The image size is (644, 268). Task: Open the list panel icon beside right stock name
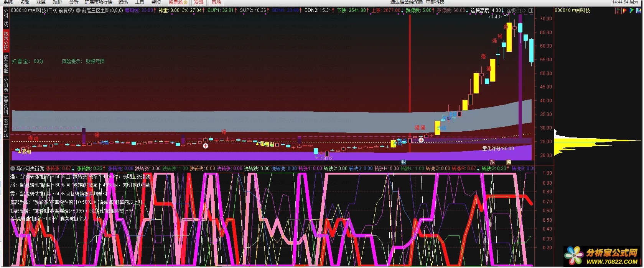[x=618, y=11]
